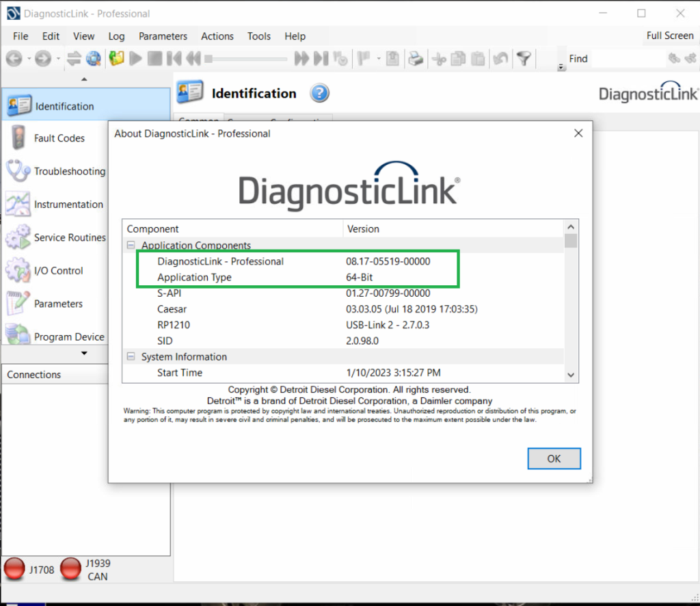Collapse the System Information group
The width and height of the screenshot is (700, 606).
click(131, 356)
